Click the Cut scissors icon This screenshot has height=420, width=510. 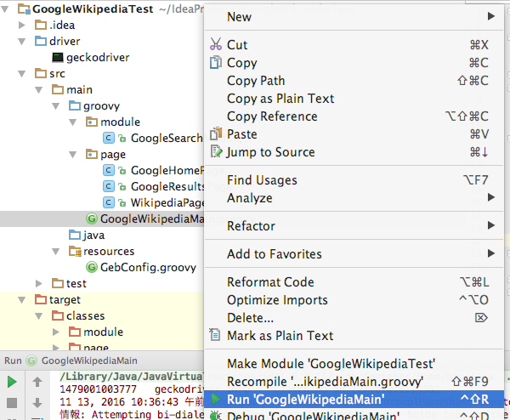(216, 44)
